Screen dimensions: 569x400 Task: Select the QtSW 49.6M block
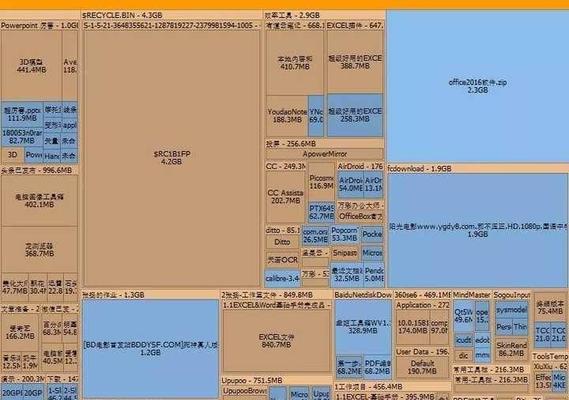coord(464,316)
